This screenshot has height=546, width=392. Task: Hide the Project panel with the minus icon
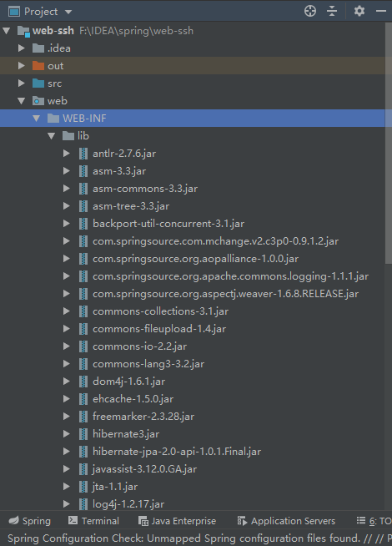tap(381, 11)
